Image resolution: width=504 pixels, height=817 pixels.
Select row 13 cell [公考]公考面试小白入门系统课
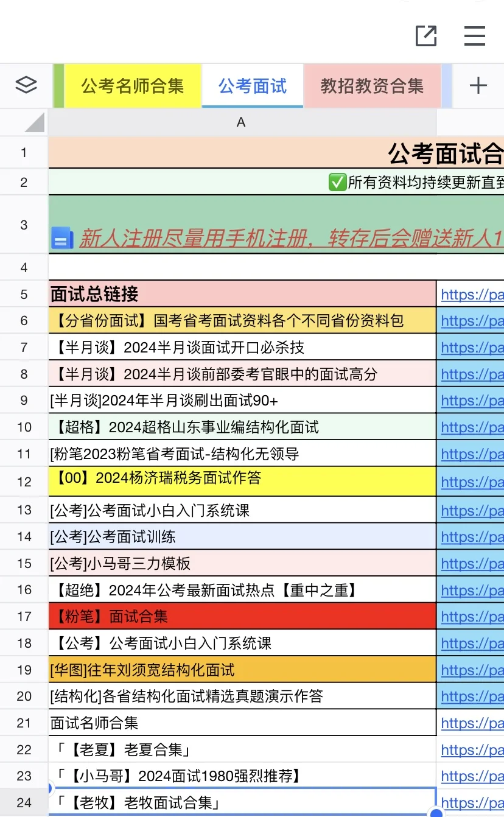(x=242, y=510)
